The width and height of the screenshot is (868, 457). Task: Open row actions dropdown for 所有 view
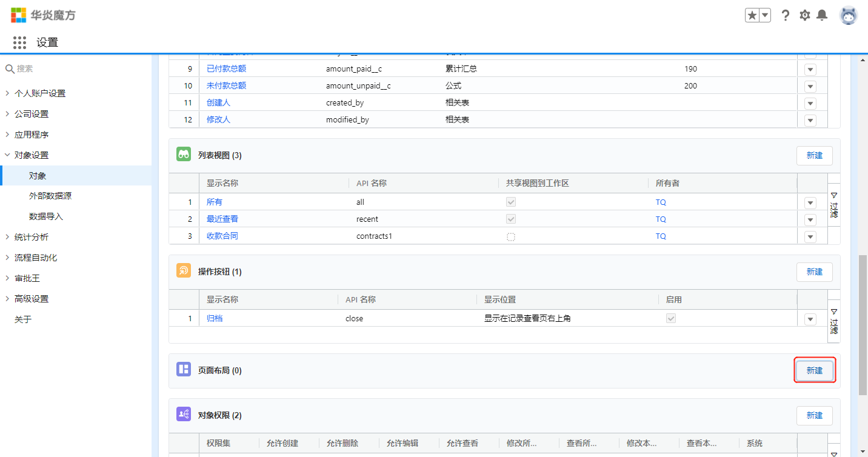click(x=810, y=202)
